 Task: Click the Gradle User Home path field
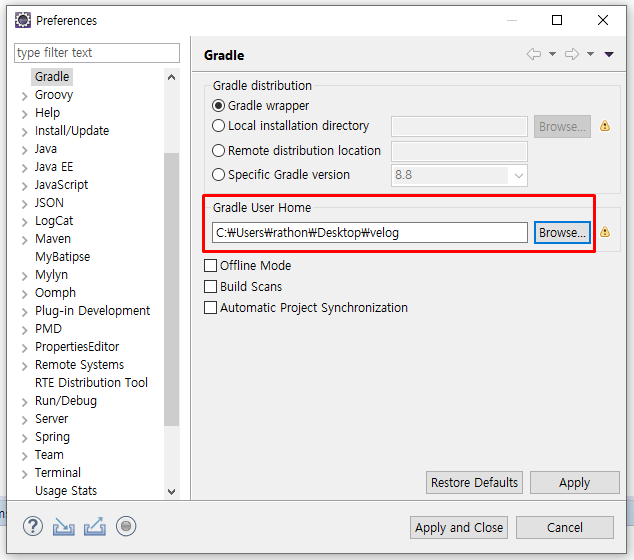370,232
